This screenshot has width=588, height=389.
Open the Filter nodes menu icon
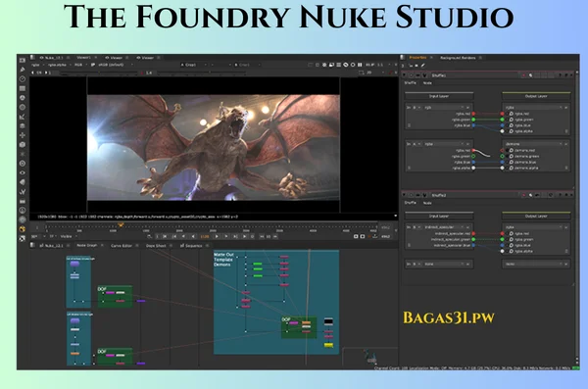[23, 107]
